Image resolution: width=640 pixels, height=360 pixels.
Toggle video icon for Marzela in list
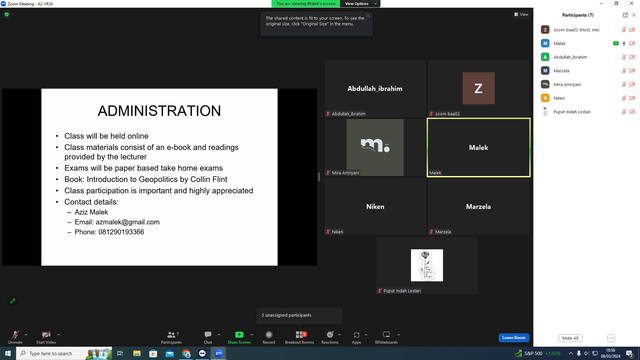632,71
